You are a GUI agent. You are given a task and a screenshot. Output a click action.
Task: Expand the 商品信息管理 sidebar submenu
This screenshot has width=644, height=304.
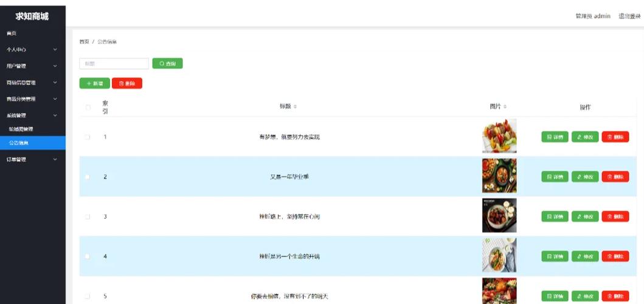(32, 83)
